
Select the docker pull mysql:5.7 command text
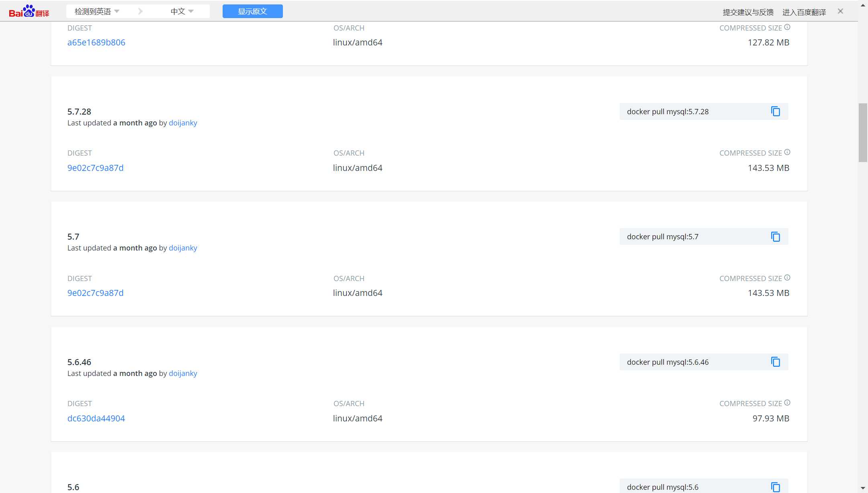[x=663, y=237]
